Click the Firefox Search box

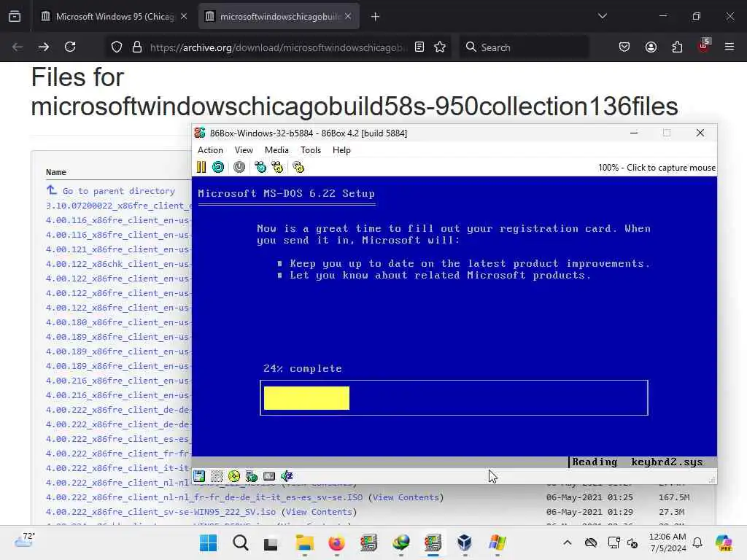pos(524,47)
